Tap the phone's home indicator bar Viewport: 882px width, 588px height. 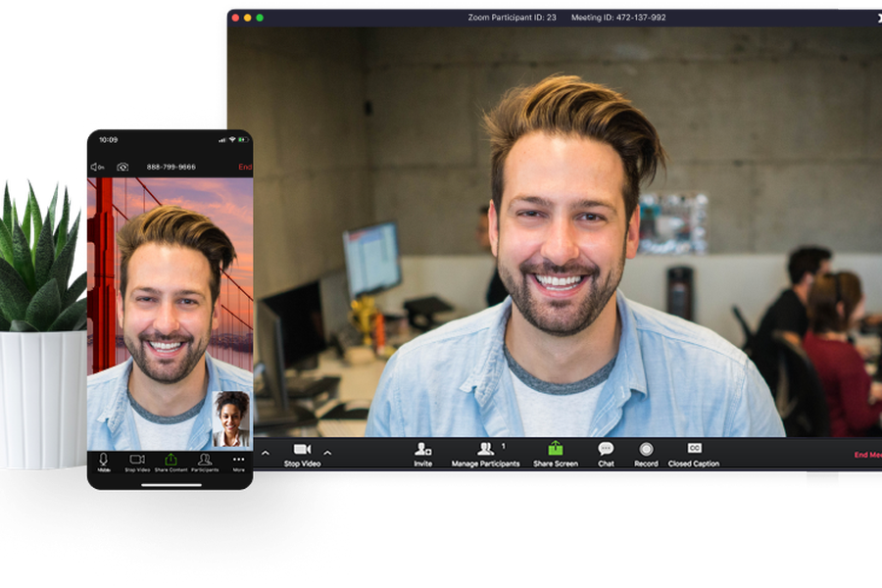pyautogui.click(x=171, y=485)
